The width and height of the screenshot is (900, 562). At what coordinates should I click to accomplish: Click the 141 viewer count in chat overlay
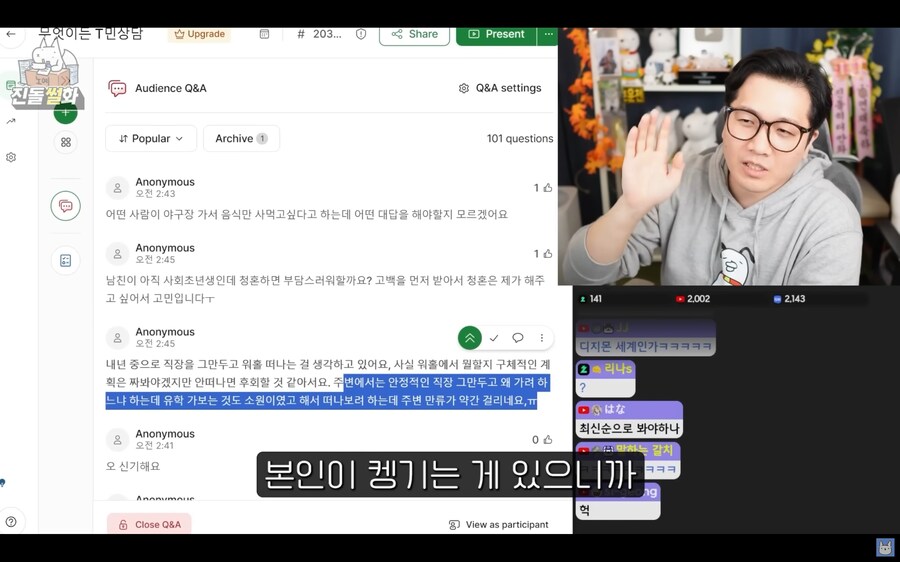click(591, 299)
